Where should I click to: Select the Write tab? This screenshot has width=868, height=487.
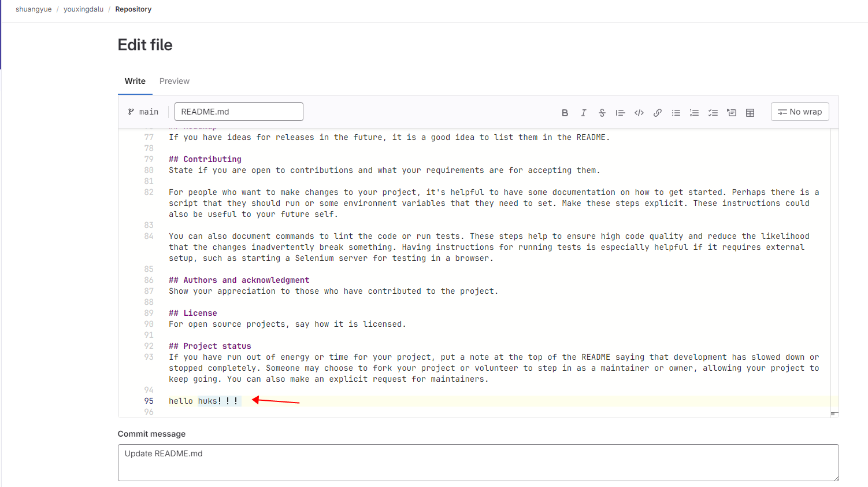pos(135,81)
